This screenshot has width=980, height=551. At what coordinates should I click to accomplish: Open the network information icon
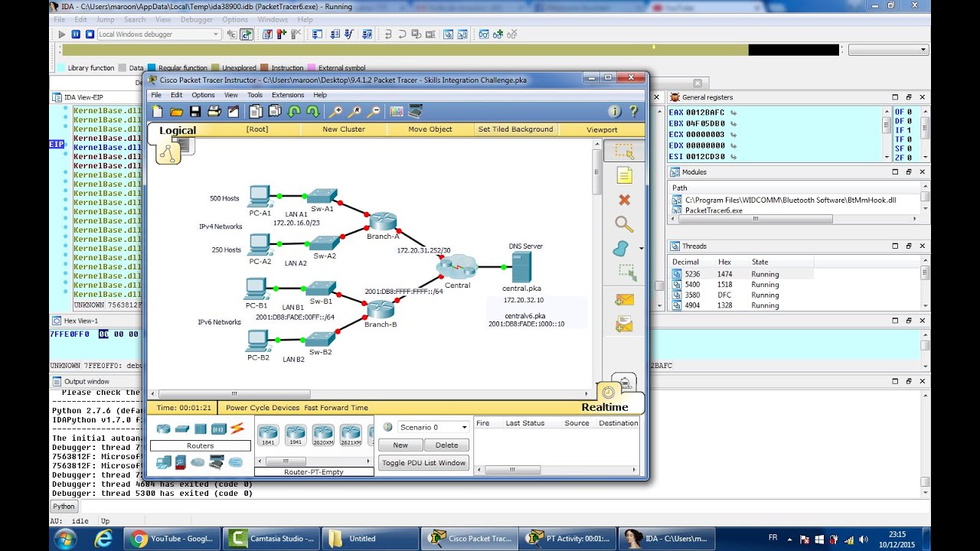click(x=615, y=112)
